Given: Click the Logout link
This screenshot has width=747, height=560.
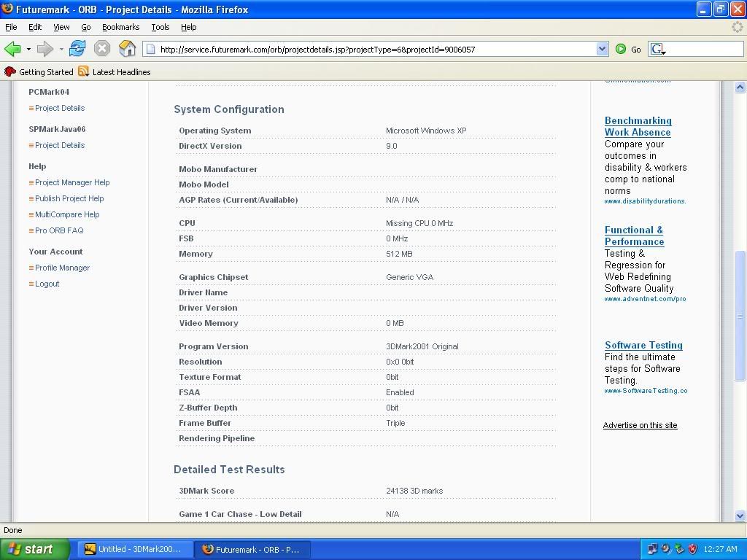Looking at the screenshot, I should tap(47, 284).
